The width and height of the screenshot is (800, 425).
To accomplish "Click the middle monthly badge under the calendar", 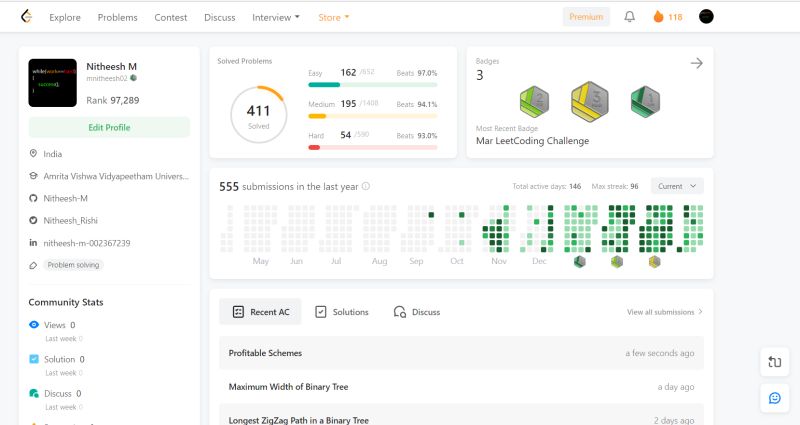I will pyautogui.click(x=617, y=262).
